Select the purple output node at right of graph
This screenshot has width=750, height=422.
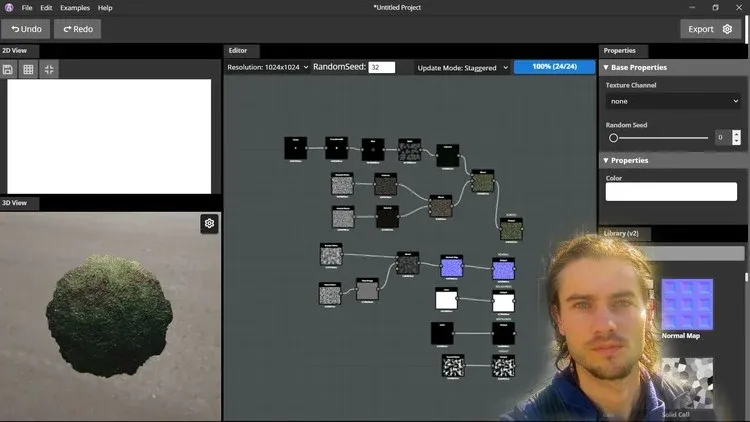click(x=503, y=270)
